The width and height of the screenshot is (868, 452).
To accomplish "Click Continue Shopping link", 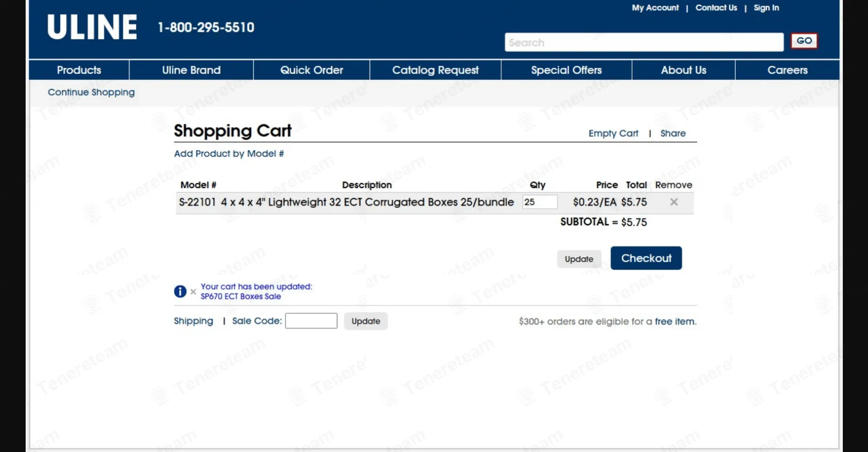I will 91,92.
